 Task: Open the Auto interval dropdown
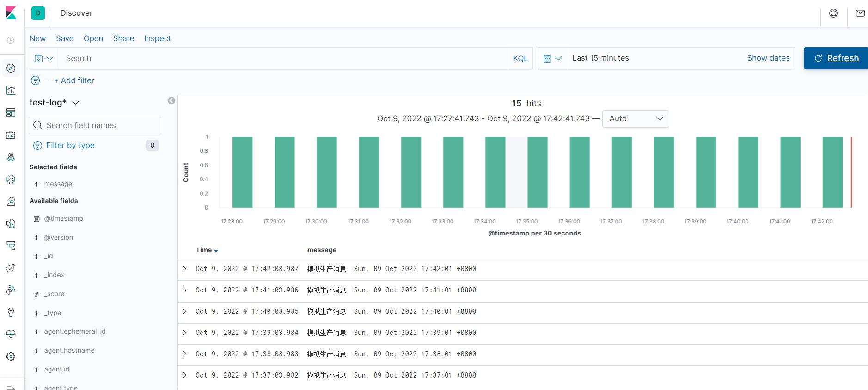(636, 119)
